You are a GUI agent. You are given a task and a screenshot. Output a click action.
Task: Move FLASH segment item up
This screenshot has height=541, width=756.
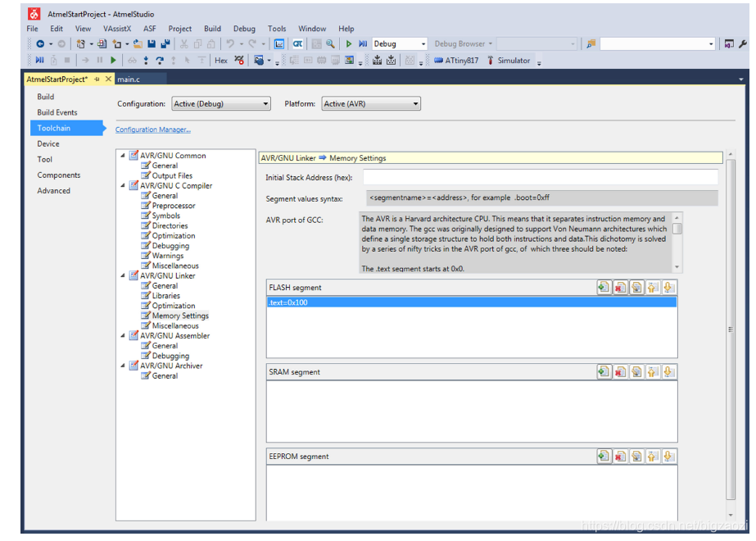click(x=652, y=288)
